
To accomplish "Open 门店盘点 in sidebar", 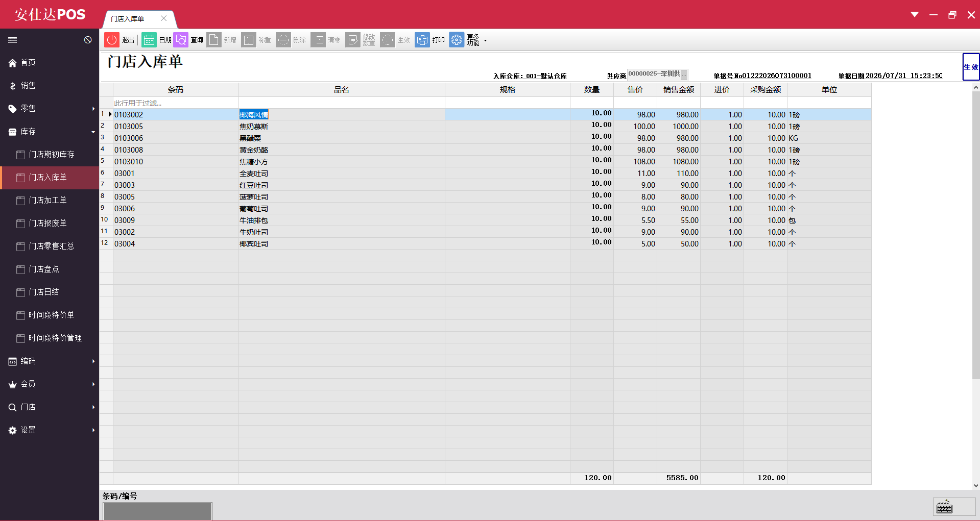I will click(x=50, y=269).
